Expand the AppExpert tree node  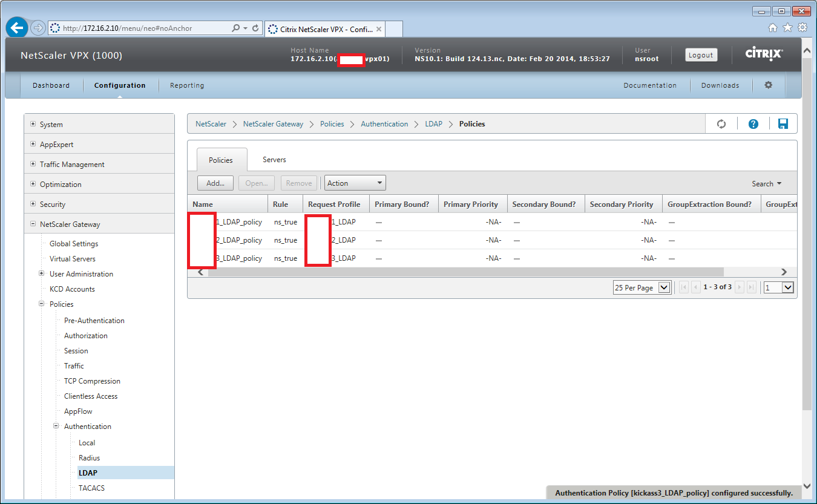pos(34,145)
